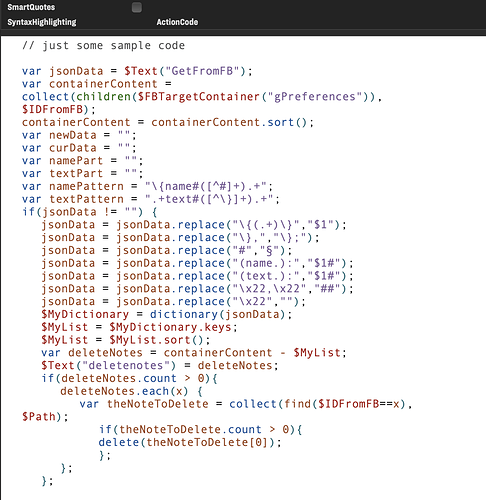Place cursor on containerContent.sort() line

pos(168,122)
